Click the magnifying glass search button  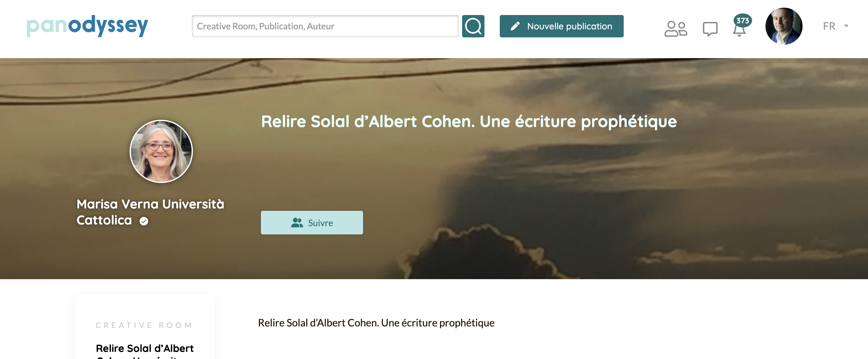pyautogui.click(x=473, y=26)
